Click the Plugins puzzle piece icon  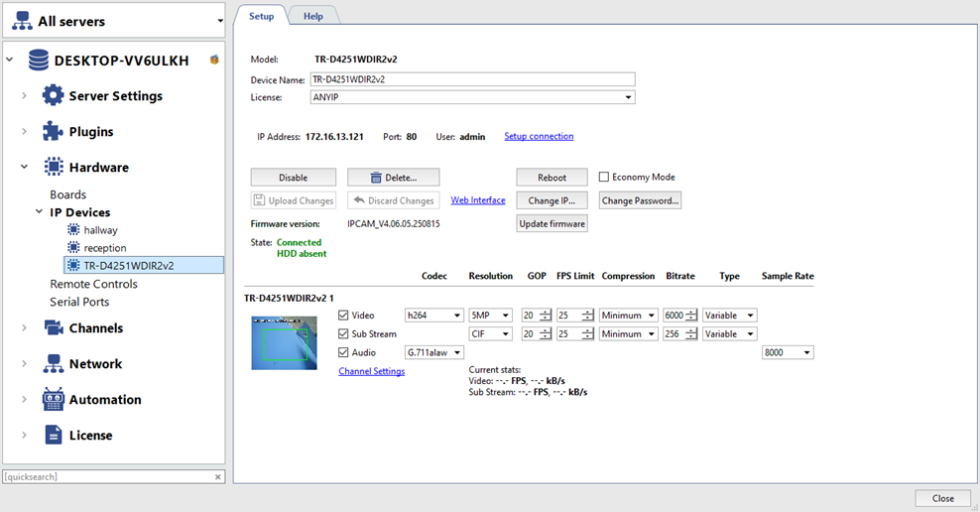click(53, 132)
